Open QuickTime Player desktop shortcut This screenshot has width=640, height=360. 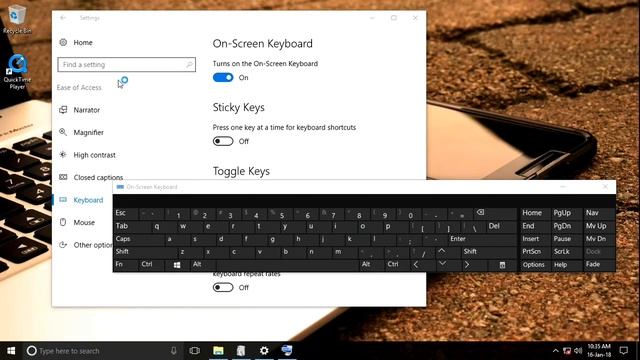click(17, 72)
